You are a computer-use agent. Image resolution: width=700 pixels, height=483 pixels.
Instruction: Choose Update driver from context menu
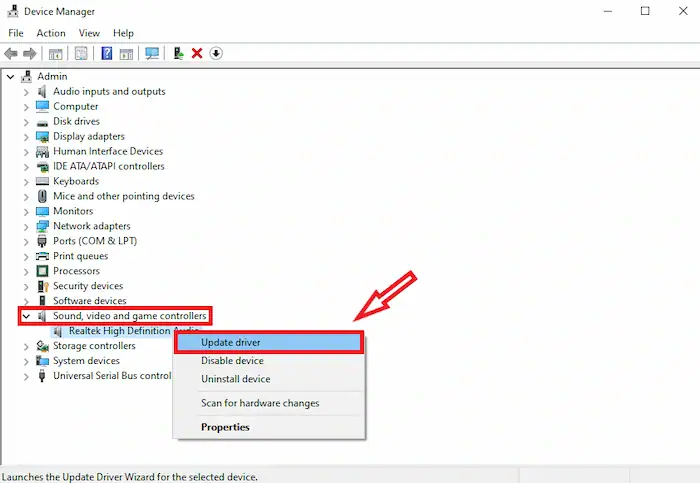coord(231,342)
